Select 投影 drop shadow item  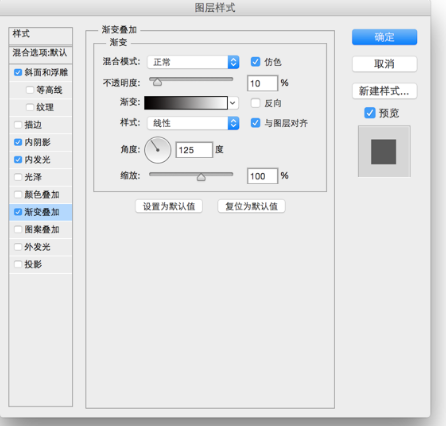40,264
